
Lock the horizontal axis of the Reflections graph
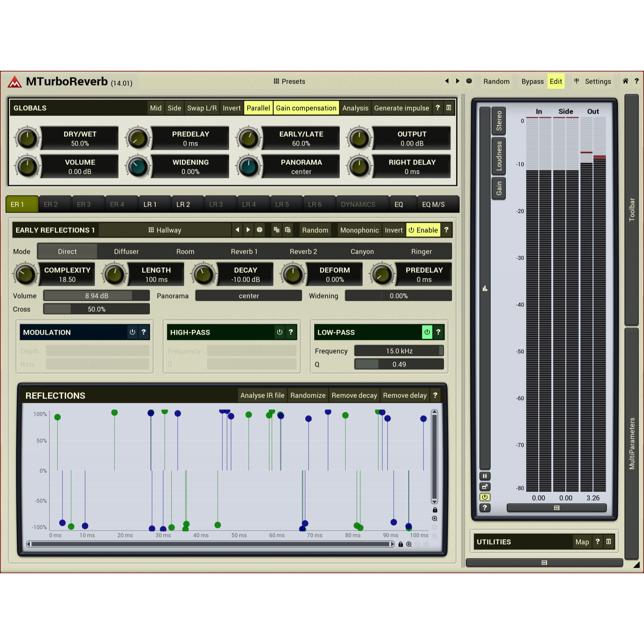pyautogui.click(x=401, y=544)
